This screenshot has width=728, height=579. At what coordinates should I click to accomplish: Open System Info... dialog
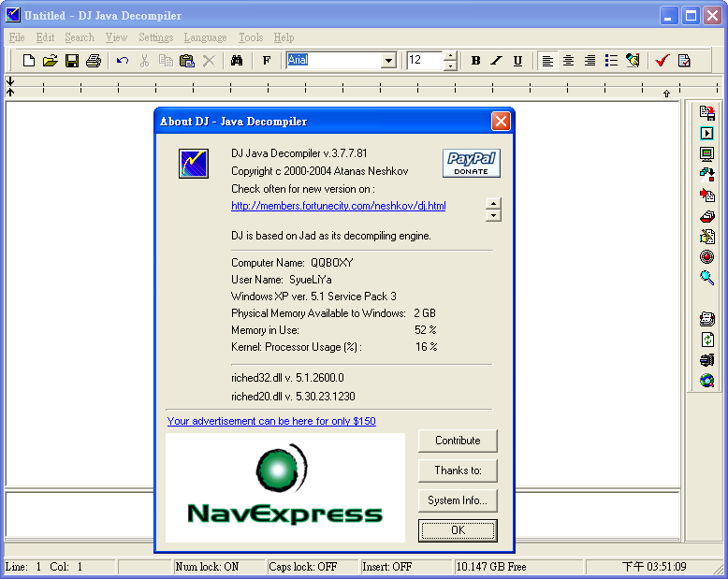(x=458, y=500)
